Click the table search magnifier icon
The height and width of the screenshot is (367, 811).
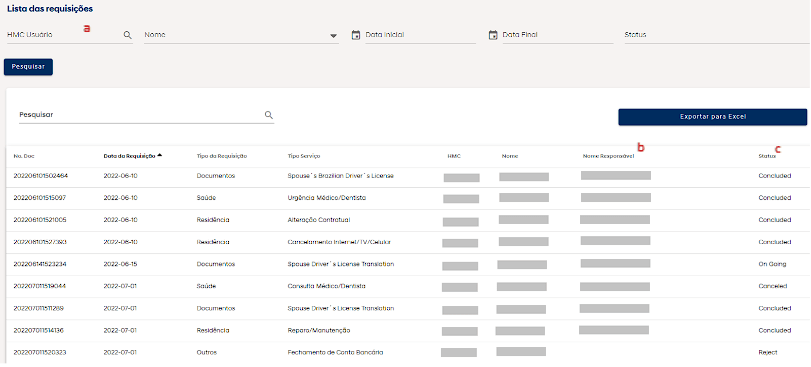(x=269, y=115)
